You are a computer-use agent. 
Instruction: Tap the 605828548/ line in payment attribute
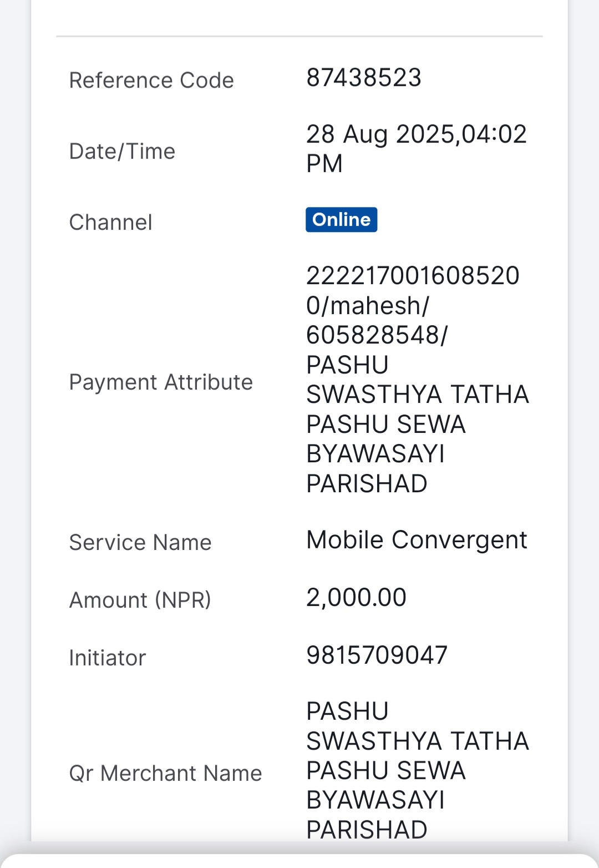(x=377, y=335)
